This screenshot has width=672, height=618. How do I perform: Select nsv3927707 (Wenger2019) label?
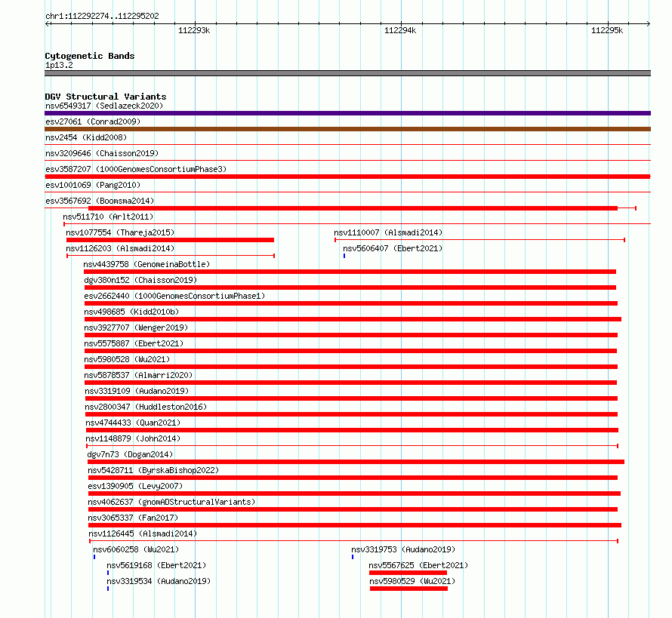point(136,327)
